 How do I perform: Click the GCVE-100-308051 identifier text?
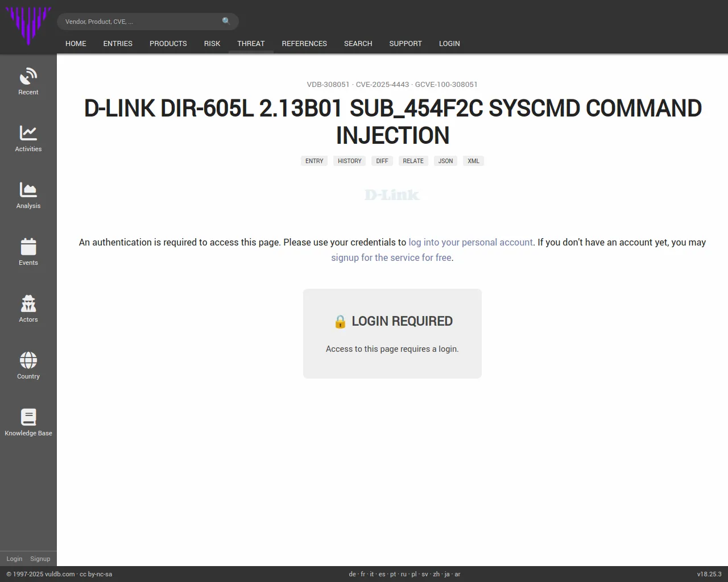point(446,84)
